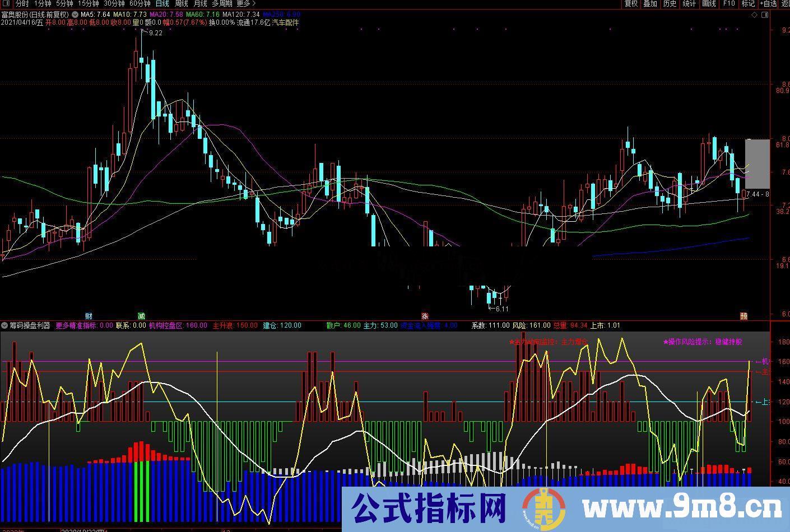The height and width of the screenshot is (532, 790).
Task: Click the gray price range box
Action: [756, 164]
